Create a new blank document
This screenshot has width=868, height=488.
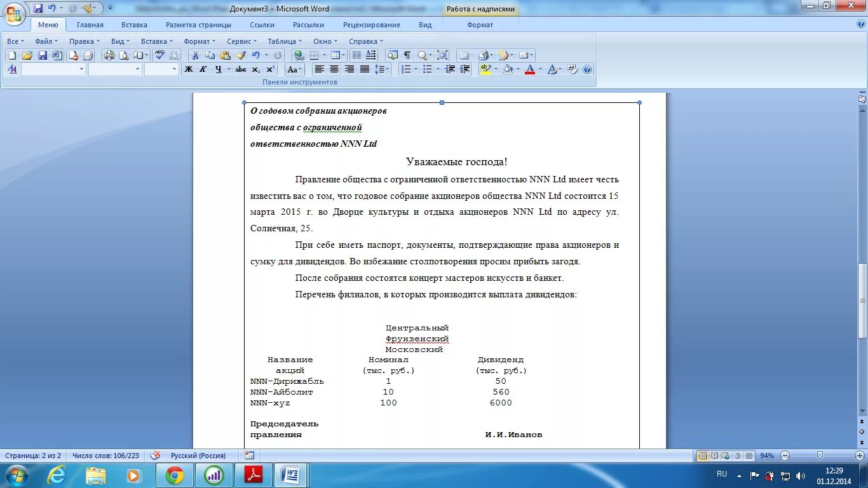tap(12, 55)
